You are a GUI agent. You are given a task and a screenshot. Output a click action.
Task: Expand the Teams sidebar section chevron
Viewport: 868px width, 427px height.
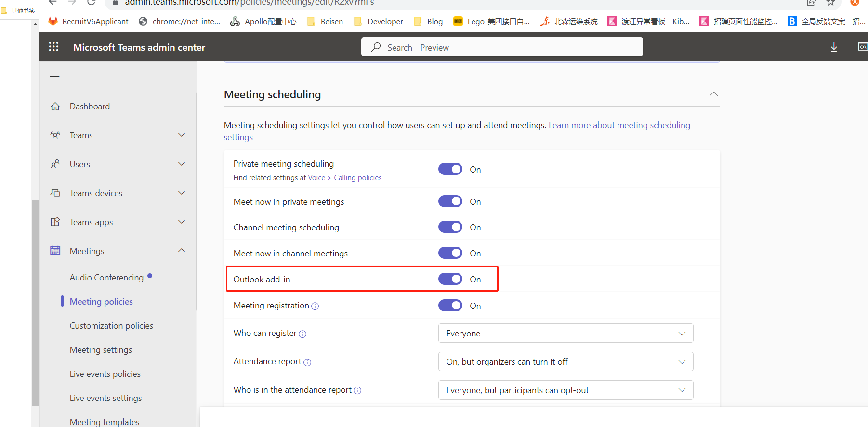[x=182, y=135]
